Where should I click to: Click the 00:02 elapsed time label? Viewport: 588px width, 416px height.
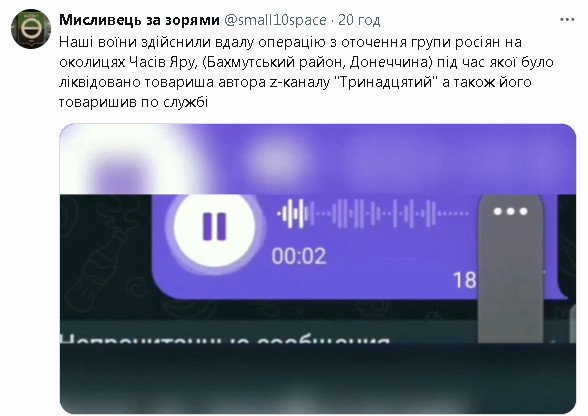tap(299, 256)
